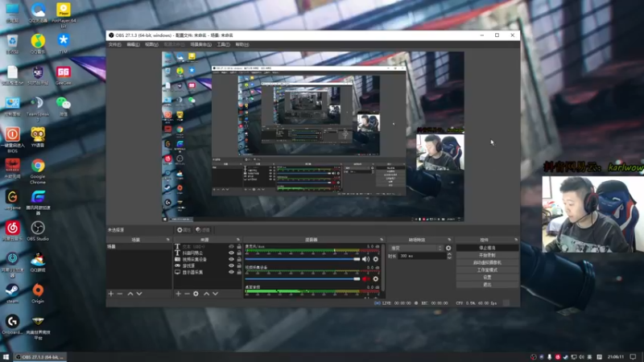This screenshot has width=644, height=362.
Task: Click the Start Recording button in Controls
Action: 487,255
